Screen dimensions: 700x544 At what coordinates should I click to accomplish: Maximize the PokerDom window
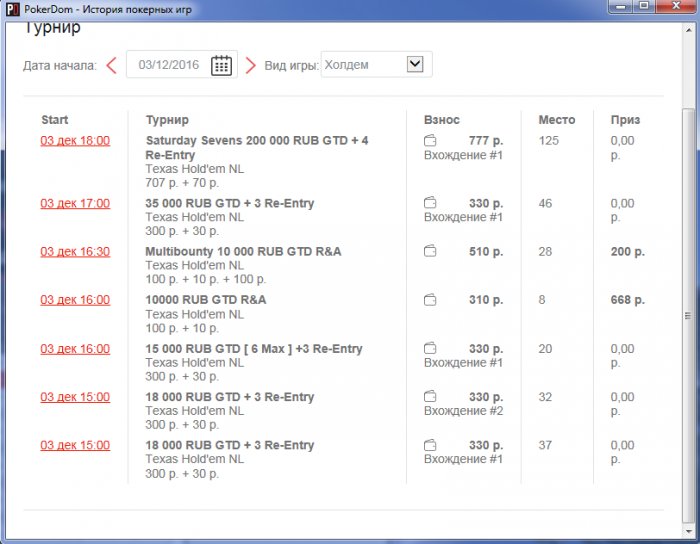(x=644, y=7)
